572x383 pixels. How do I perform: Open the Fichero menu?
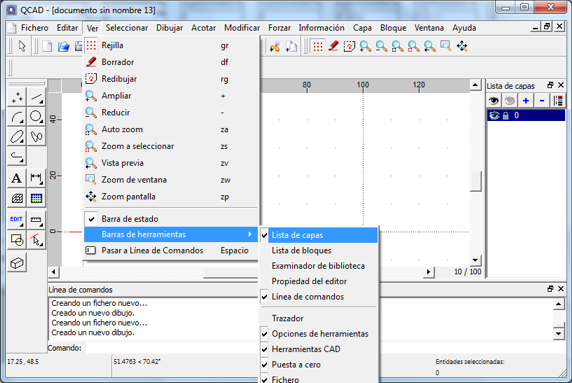(34, 28)
